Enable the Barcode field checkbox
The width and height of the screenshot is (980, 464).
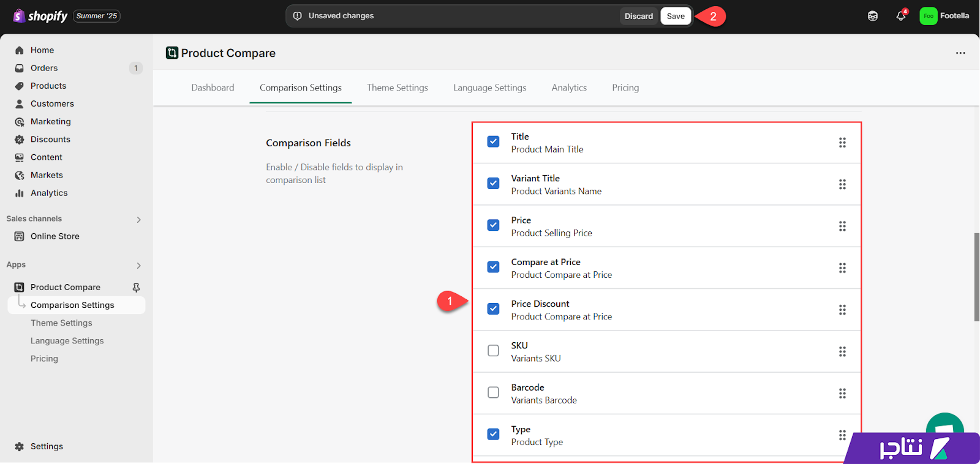[493, 392]
